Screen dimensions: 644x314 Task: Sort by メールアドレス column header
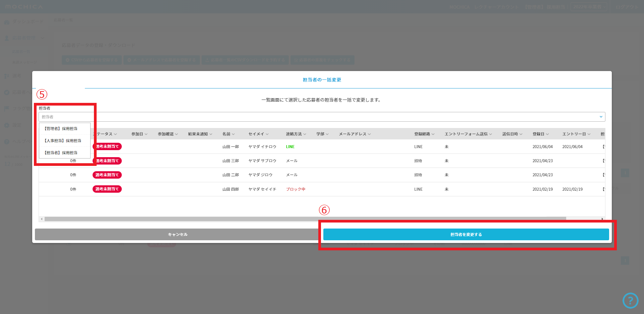[352, 134]
